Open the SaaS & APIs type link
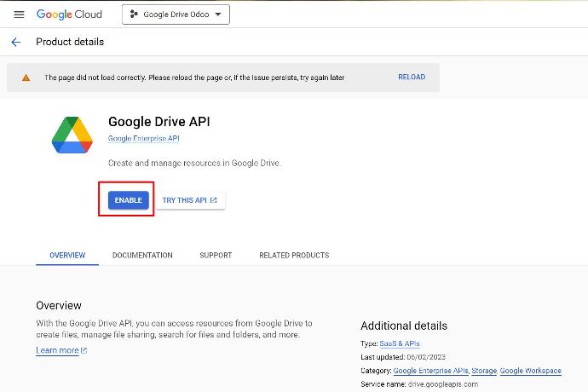This screenshot has height=392, width=588. point(400,343)
